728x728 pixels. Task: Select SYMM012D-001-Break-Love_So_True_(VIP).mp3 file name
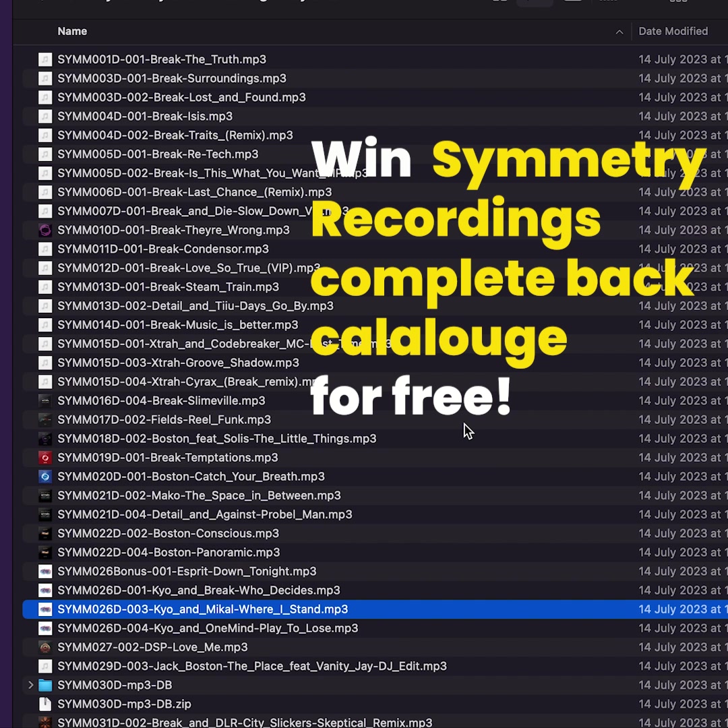189,268
